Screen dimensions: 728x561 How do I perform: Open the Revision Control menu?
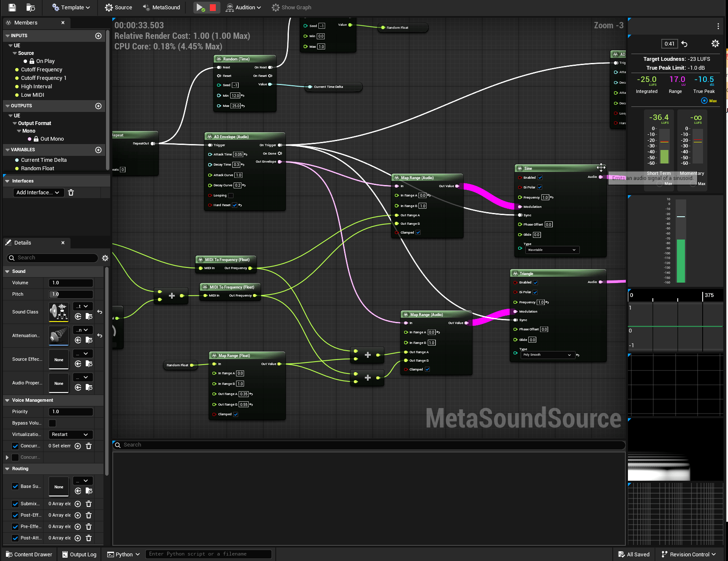689,555
